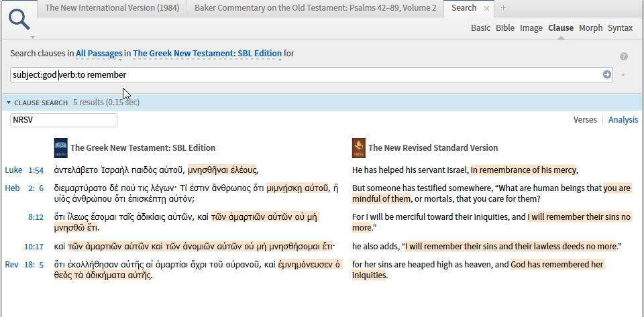Click highlighted Greek μιμνῄσκῃ αὐτοῦ
The image size is (644, 317).
pyautogui.click(x=298, y=188)
